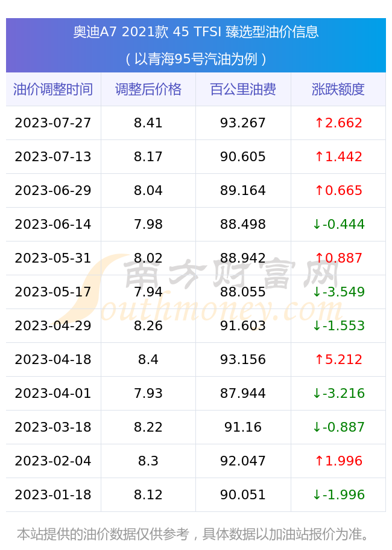
Task: Select date cell 2023-05-31
Action: [53, 258]
